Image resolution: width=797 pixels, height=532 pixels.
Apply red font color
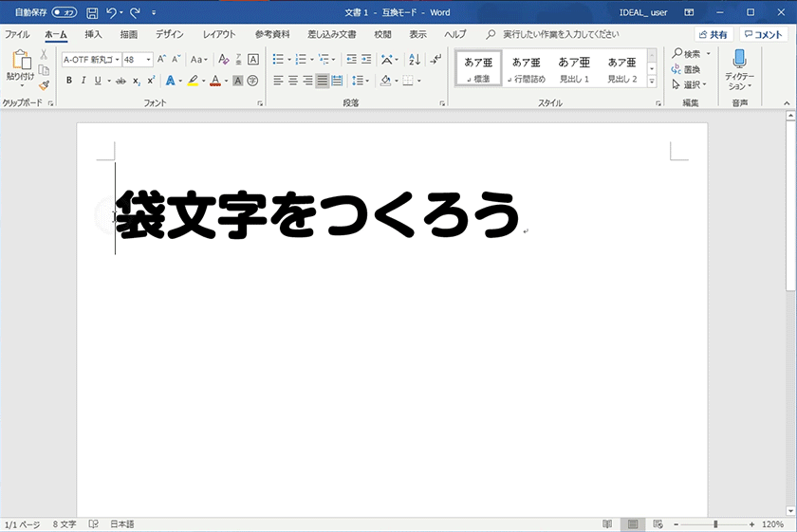215,81
